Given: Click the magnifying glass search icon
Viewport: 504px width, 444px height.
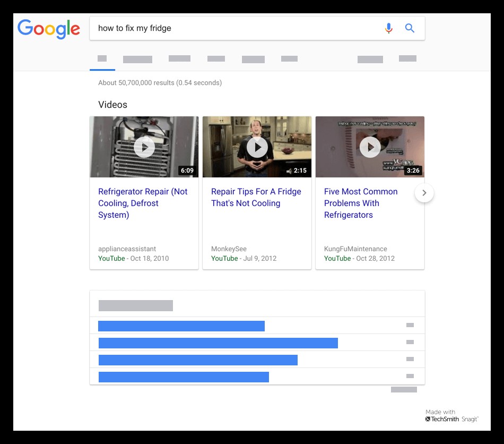Looking at the screenshot, I should (410, 28).
